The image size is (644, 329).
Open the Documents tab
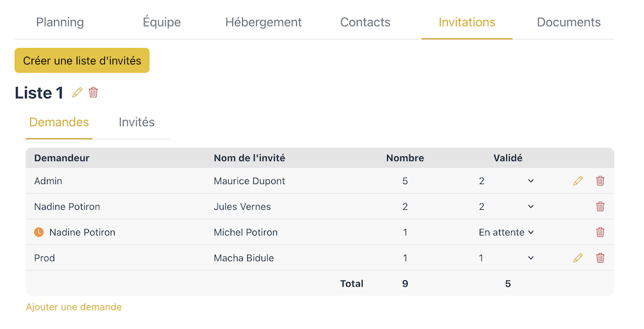(569, 22)
